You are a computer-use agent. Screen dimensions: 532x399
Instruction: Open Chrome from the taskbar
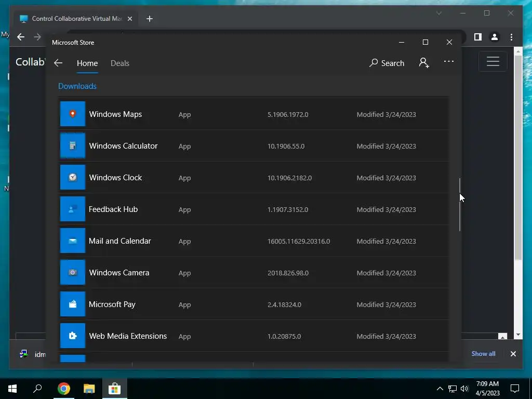click(x=63, y=389)
